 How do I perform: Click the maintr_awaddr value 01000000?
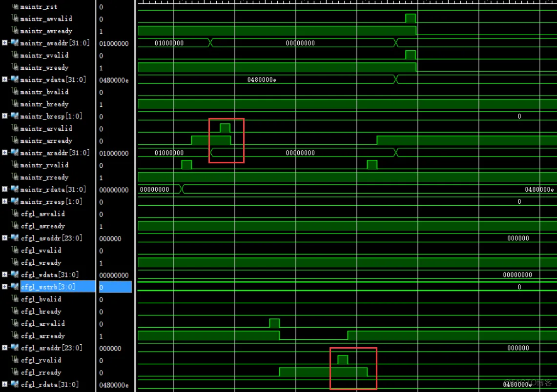[114, 43]
